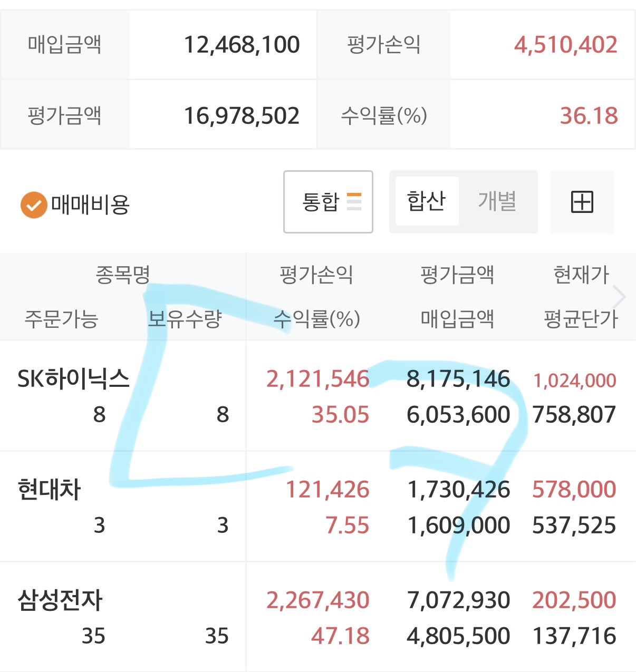
Task: Click 삼성전자 profit value 2,267,430
Action: tap(317, 600)
